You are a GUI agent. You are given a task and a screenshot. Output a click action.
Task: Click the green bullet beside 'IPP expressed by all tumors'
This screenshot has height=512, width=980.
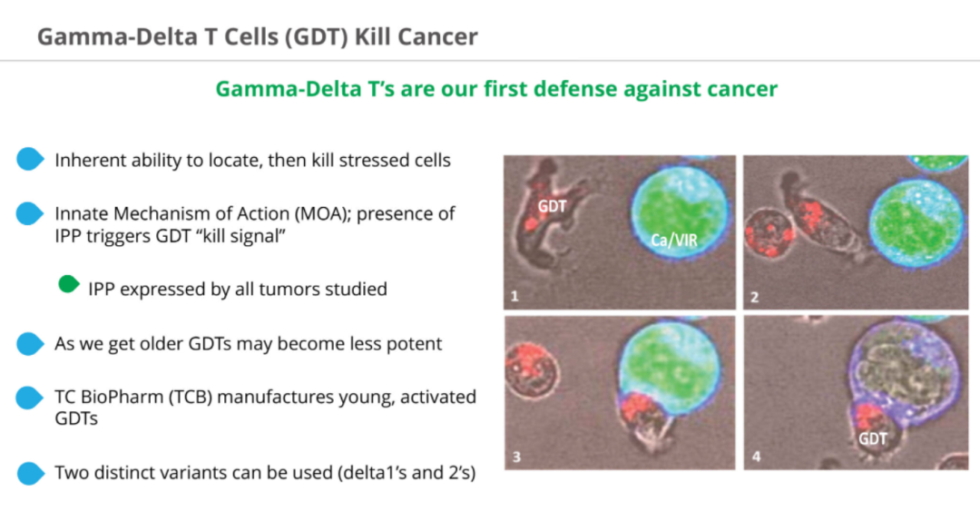pyautogui.click(x=69, y=285)
